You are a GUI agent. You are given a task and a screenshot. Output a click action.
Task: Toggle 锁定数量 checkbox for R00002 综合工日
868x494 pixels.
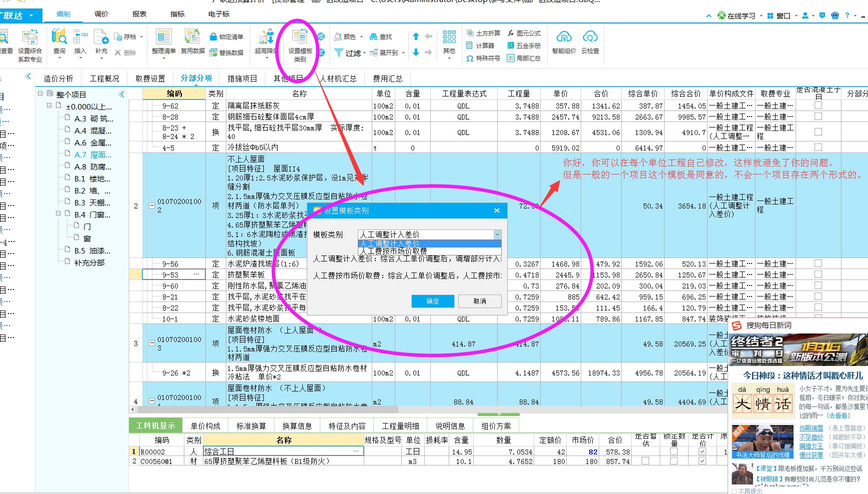click(x=674, y=451)
